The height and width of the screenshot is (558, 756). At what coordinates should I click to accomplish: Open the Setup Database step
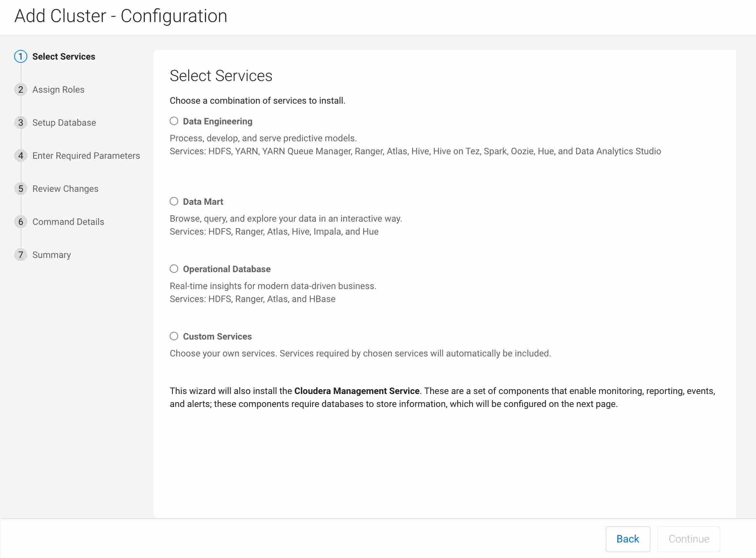64,122
